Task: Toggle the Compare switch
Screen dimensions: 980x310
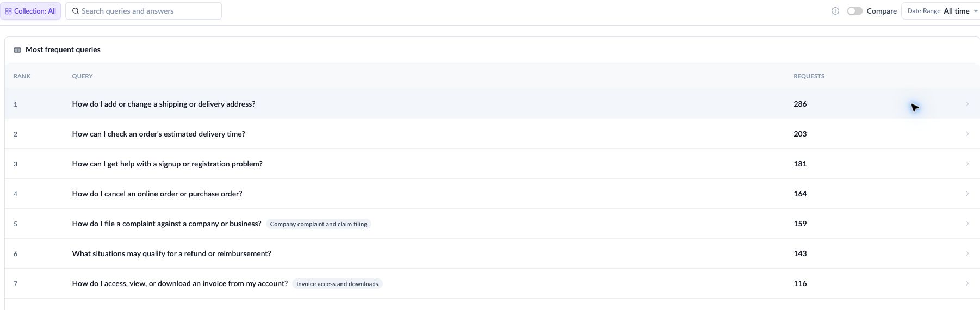Action: click(854, 11)
